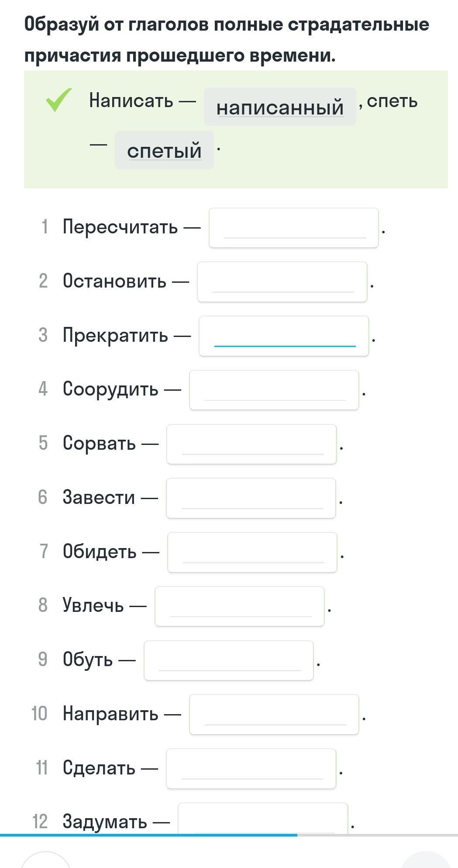
Task: Click the input box next to 'Остановить'
Action: coord(282,282)
